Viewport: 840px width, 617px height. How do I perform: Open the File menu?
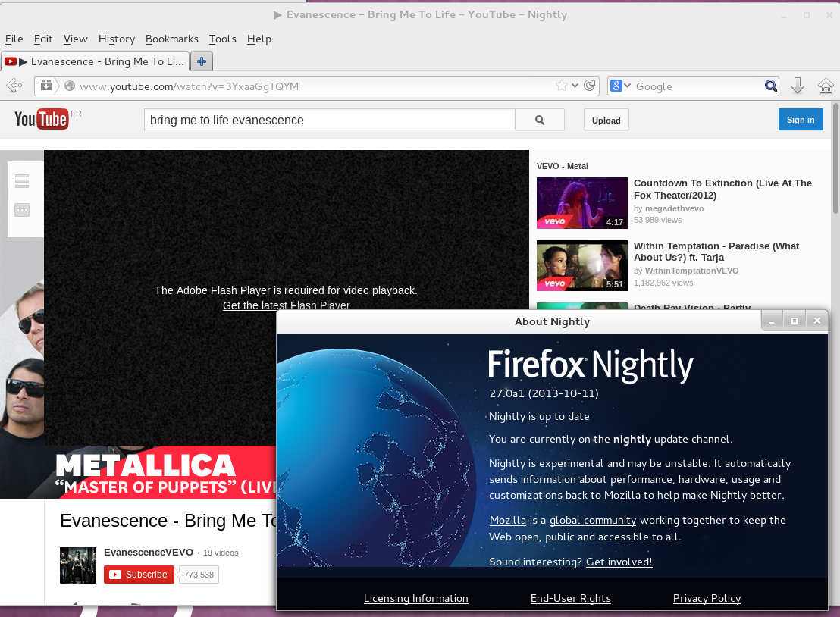click(14, 39)
